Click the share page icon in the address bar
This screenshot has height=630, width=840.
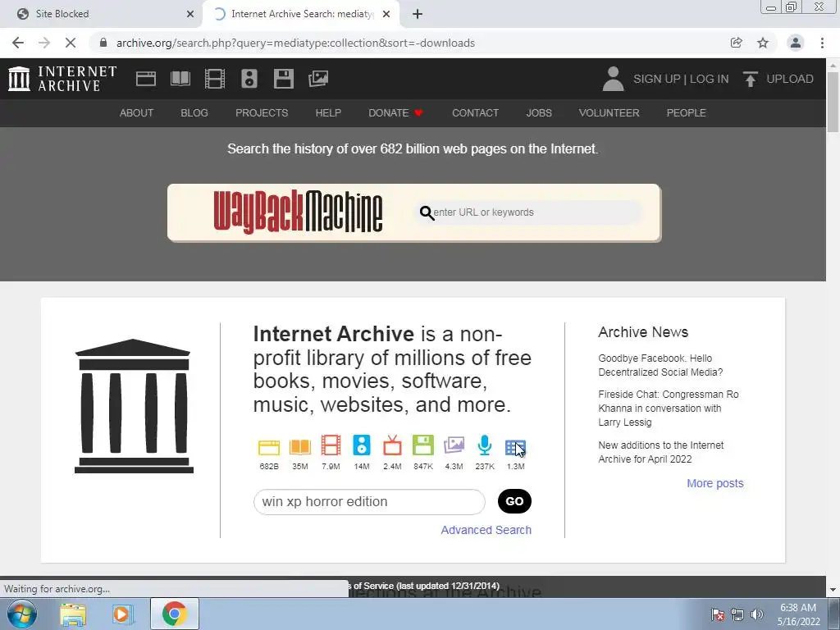[737, 43]
